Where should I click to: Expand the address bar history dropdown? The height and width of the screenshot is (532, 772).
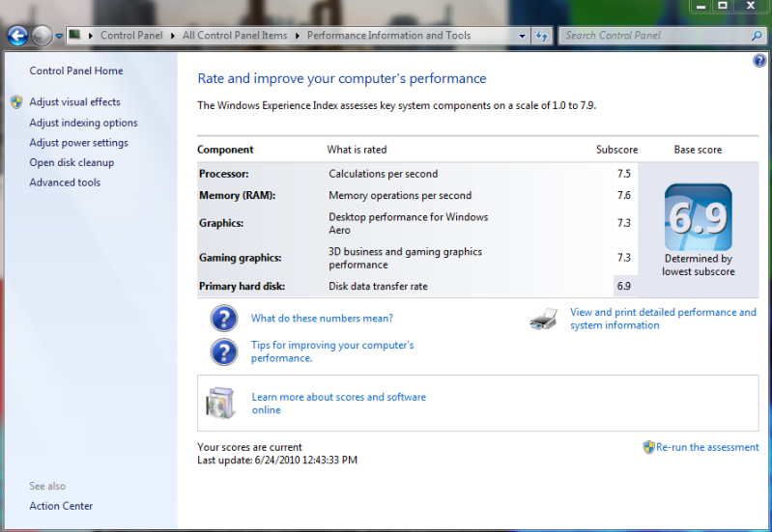pyautogui.click(x=522, y=36)
